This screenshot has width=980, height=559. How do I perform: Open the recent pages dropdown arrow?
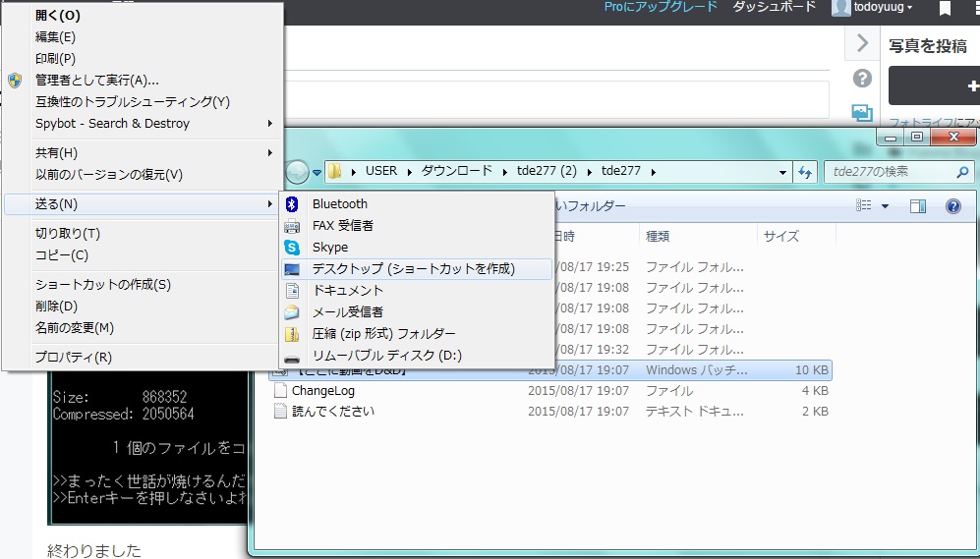pyautogui.click(x=317, y=172)
